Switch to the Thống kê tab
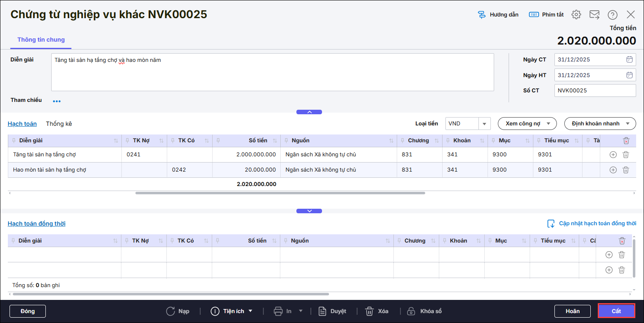The height and width of the screenshot is (323, 644). tap(59, 124)
